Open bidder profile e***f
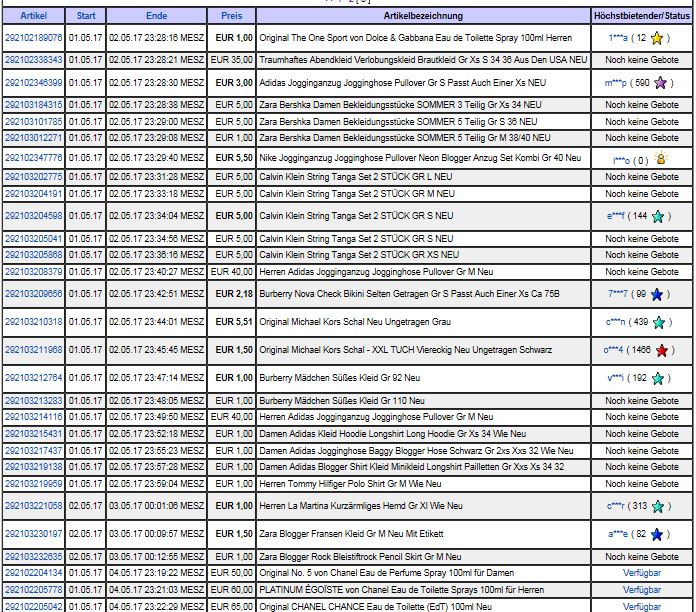The width and height of the screenshot is (696, 612). pyautogui.click(x=616, y=216)
